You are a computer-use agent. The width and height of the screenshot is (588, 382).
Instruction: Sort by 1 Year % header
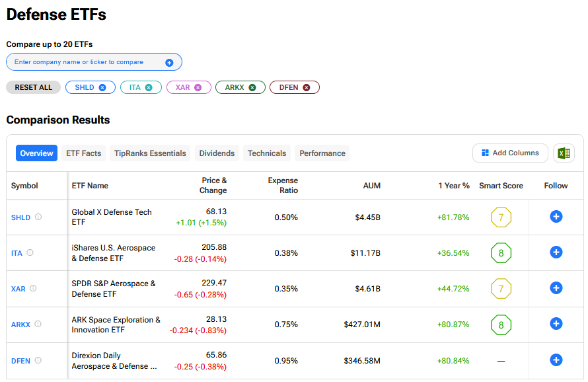454,186
